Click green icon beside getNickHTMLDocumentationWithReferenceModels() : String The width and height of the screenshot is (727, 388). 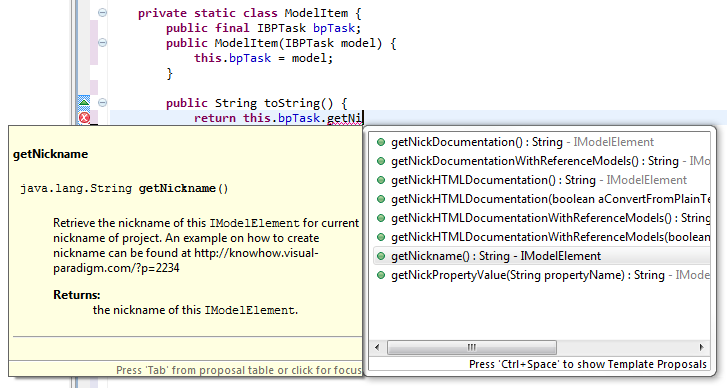point(381,218)
